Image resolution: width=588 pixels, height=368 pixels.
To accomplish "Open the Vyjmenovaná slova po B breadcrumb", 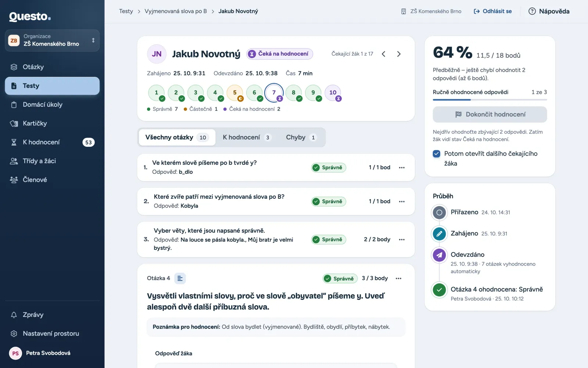I will click(176, 11).
